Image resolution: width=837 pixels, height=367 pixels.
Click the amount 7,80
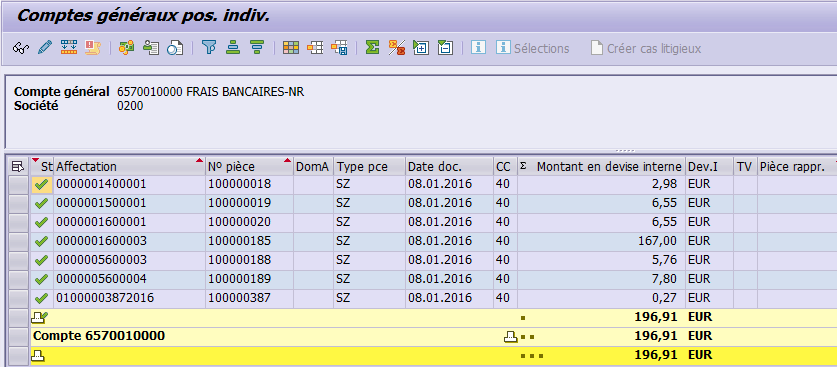point(665,279)
